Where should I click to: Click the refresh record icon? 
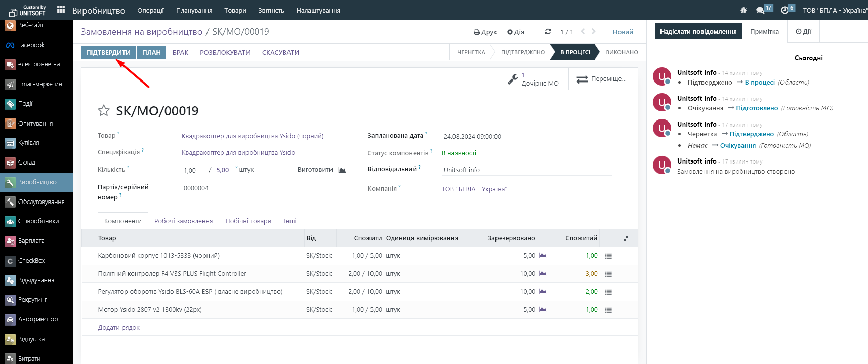tap(548, 32)
